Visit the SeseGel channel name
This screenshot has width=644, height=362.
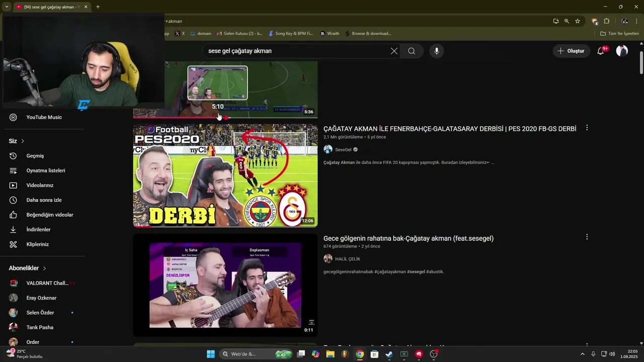343,149
